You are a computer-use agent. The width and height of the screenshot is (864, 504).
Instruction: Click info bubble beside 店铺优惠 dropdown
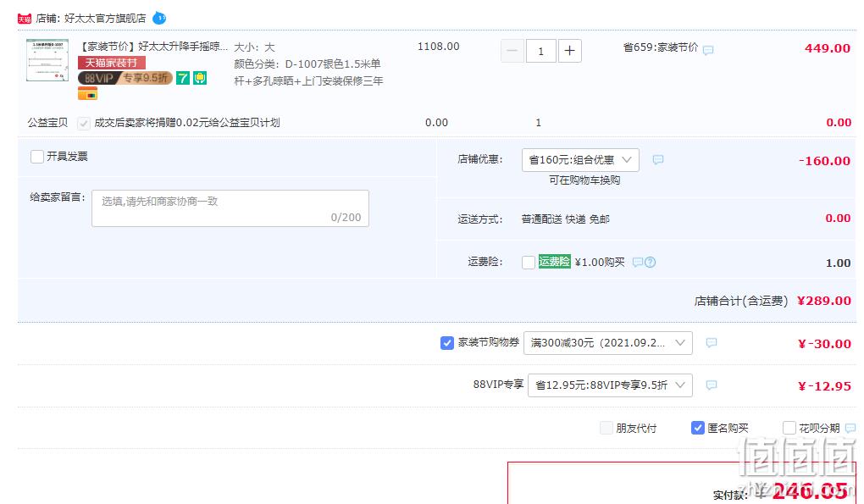tap(658, 160)
